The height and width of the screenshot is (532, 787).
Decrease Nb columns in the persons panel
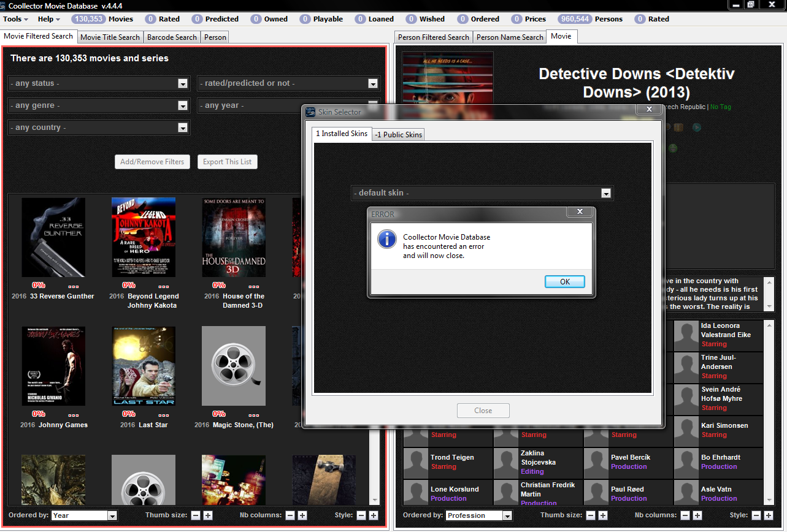[685, 515]
